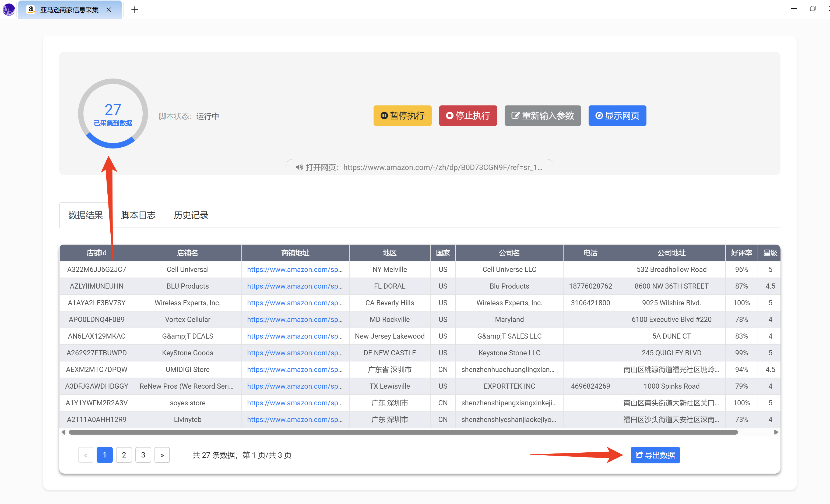This screenshot has width=830, height=504.
Task: Close the 亚马逊商家信息采集 tab
Action: click(109, 10)
